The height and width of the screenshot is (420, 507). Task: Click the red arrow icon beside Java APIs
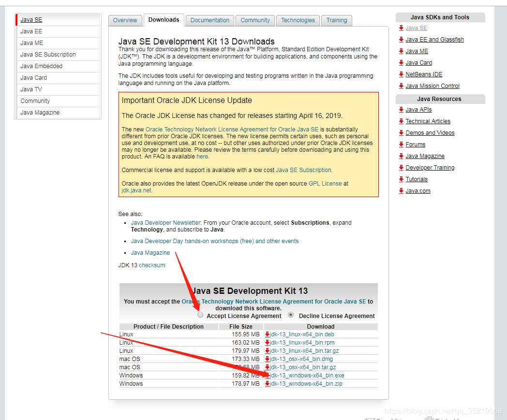(x=401, y=110)
